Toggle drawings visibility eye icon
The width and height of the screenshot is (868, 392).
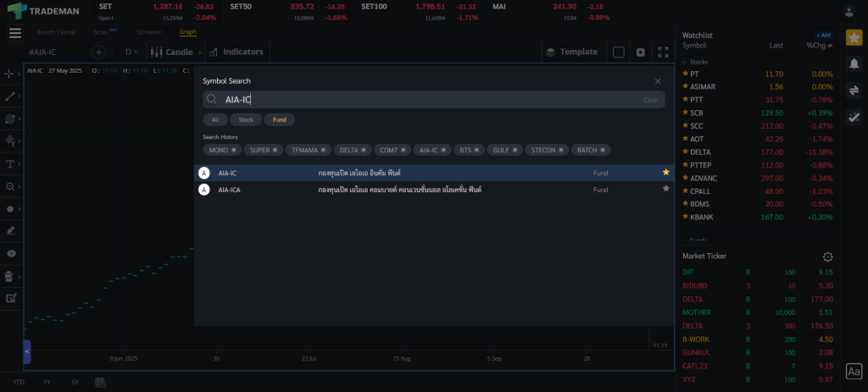coord(10,253)
